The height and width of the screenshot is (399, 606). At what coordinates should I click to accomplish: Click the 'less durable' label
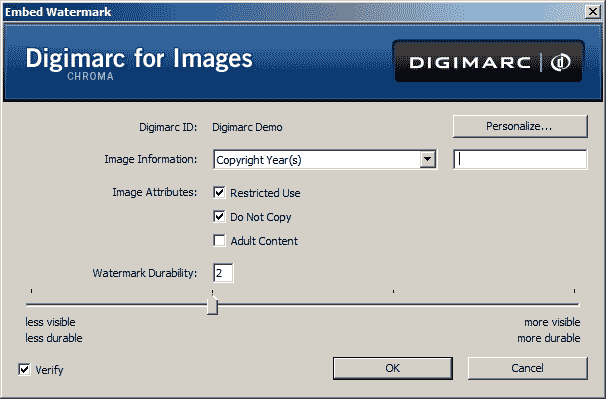click(54, 338)
